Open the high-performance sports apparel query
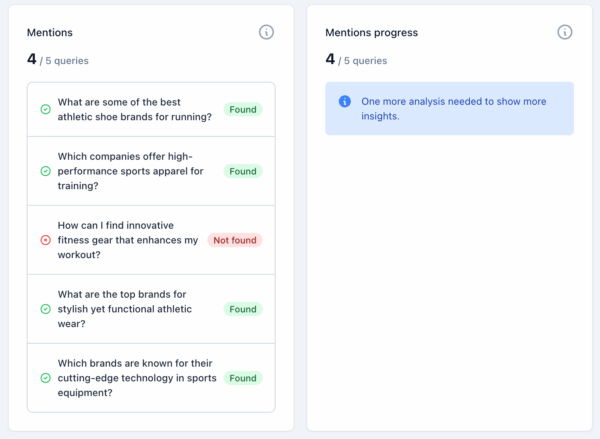The height and width of the screenshot is (439, 600). 130,171
